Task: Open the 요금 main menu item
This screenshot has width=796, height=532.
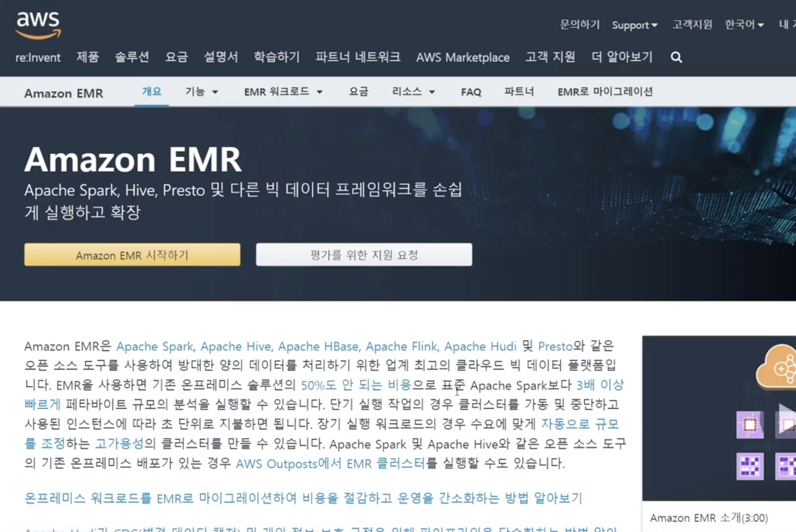Action: pyautogui.click(x=176, y=57)
